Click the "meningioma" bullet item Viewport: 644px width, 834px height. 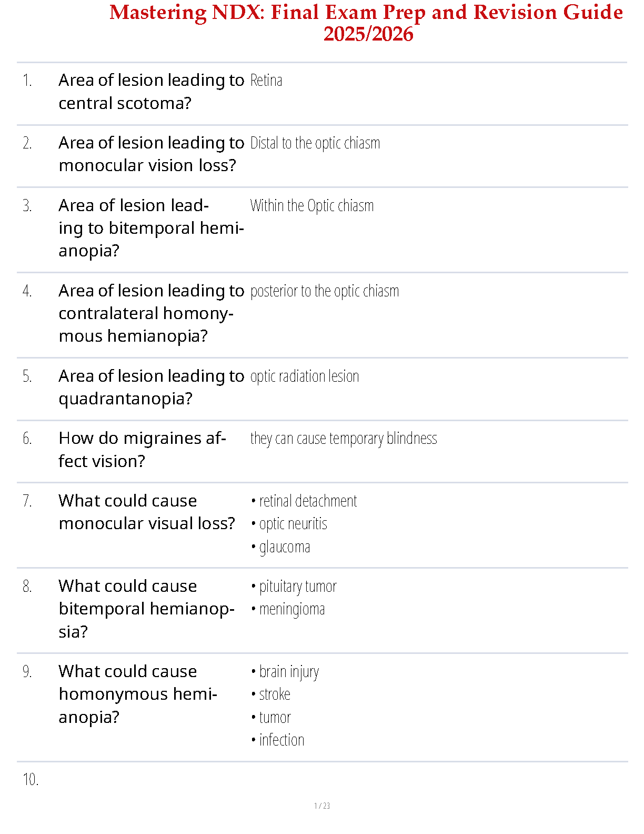point(291,609)
